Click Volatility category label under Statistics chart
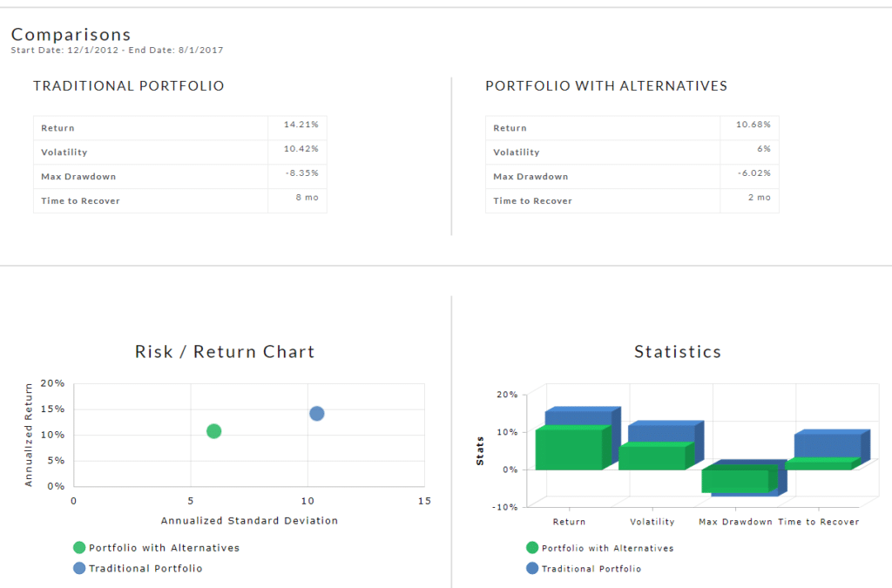The height and width of the screenshot is (588, 892). click(652, 522)
